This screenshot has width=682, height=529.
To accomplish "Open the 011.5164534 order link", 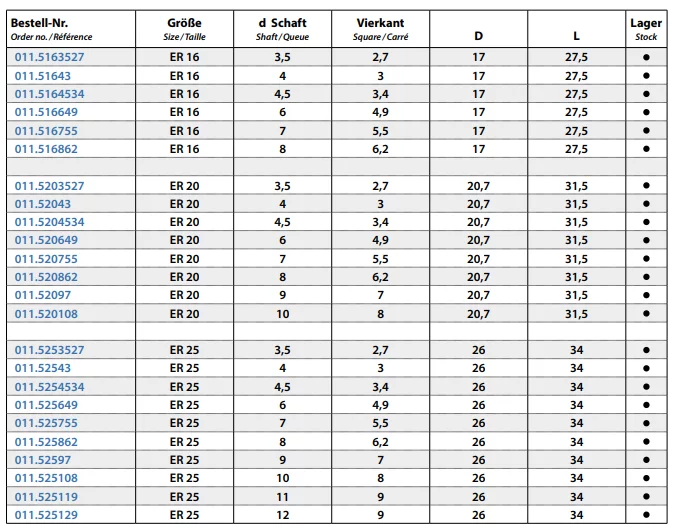I will [50, 94].
